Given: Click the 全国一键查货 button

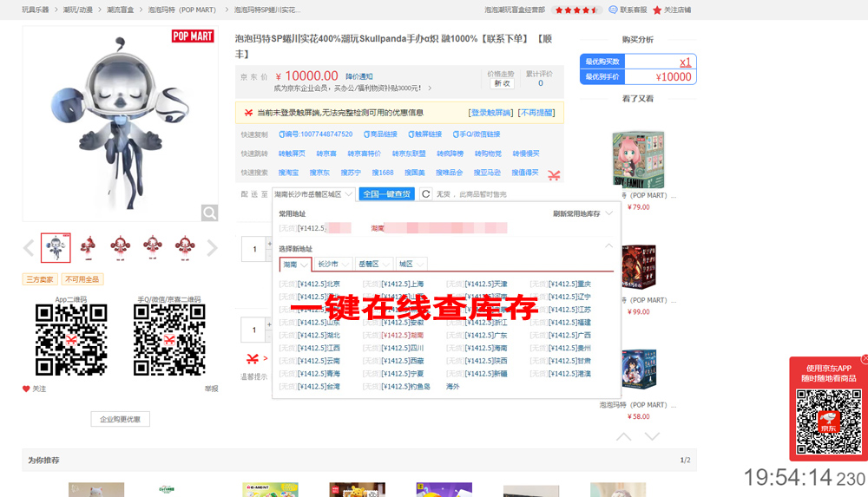Looking at the screenshot, I should (386, 194).
